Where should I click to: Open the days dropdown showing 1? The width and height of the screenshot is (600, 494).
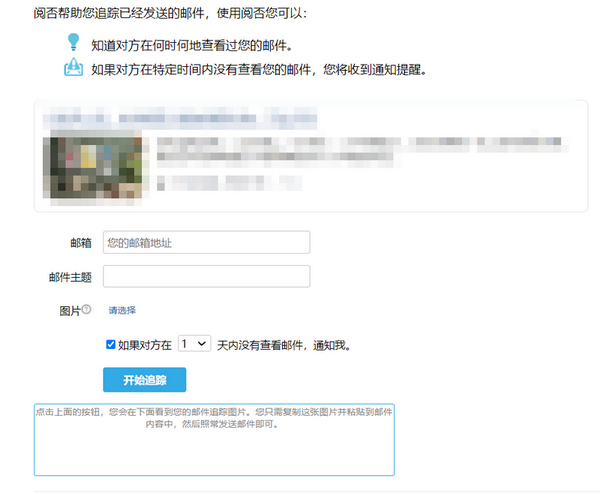pos(193,344)
